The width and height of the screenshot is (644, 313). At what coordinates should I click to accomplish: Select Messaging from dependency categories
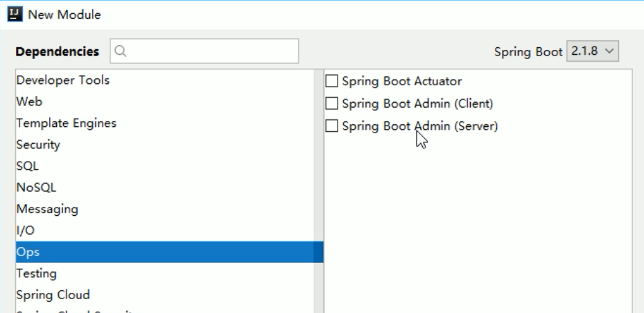(x=47, y=209)
